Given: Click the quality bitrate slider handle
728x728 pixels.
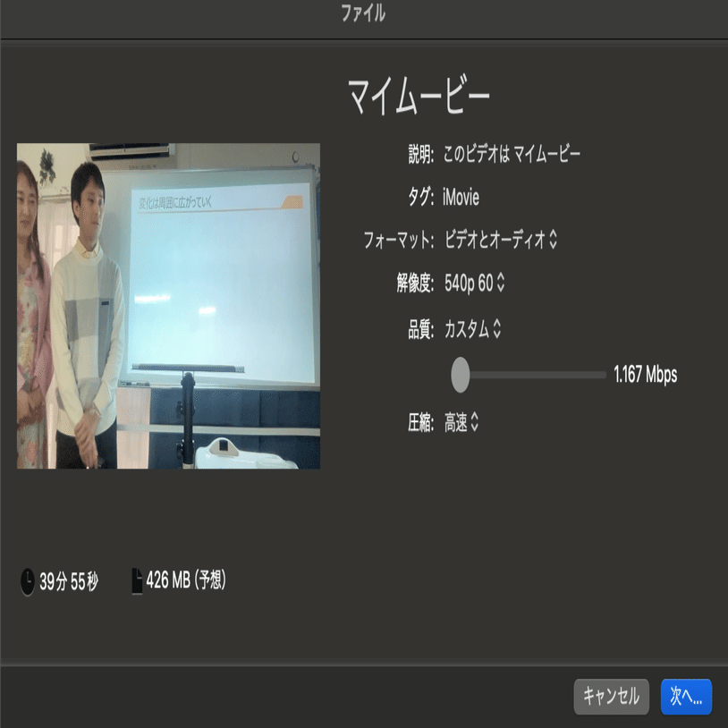Looking at the screenshot, I should (x=461, y=377).
